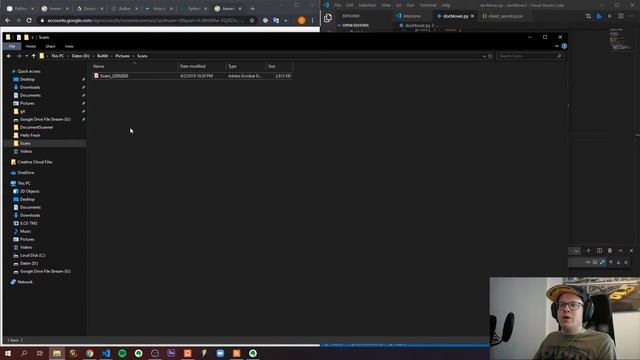Open Spotify icon on the taskbar
Screen dimensions: 640x360
tap(122, 353)
